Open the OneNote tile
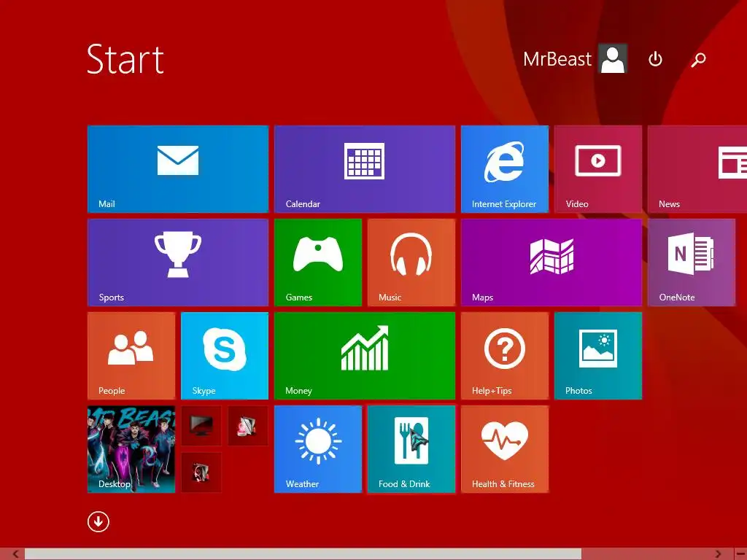This screenshot has height=560, width=747. [692, 262]
